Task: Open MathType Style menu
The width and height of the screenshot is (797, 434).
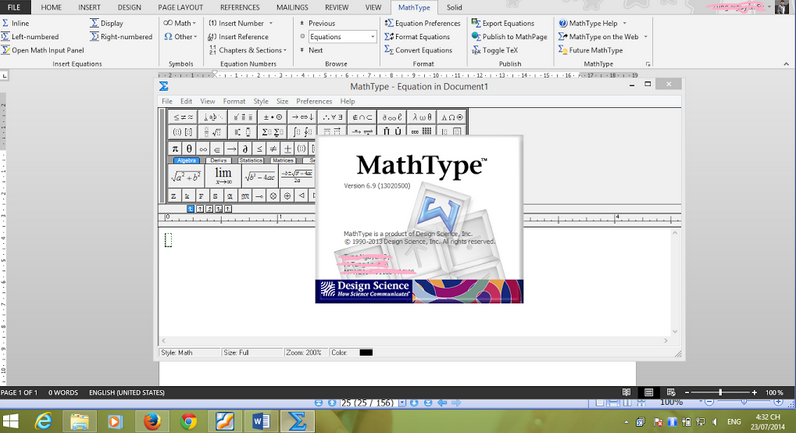Action: pos(261,101)
